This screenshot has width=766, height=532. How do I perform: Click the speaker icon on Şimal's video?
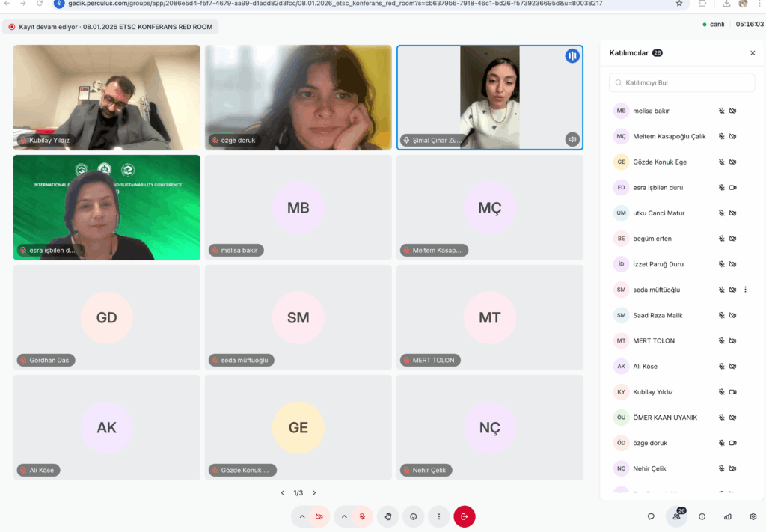572,139
